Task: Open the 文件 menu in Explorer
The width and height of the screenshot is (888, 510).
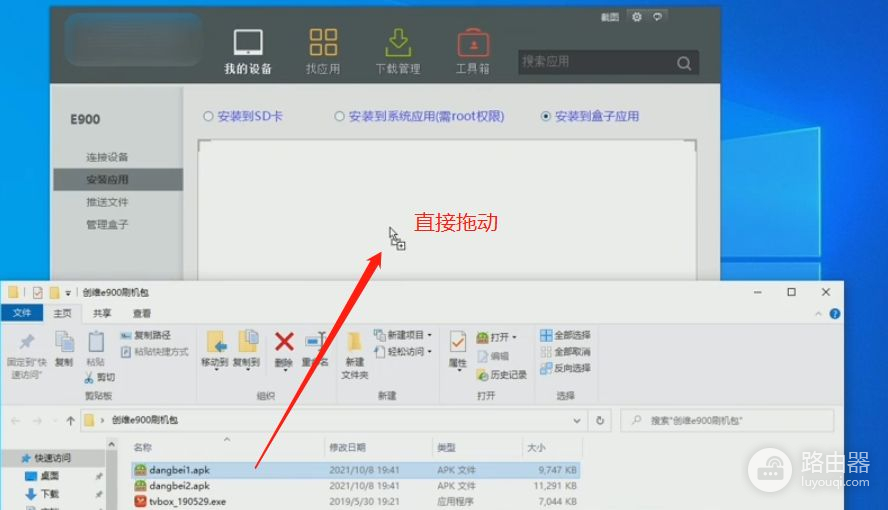Action: (22, 313)
